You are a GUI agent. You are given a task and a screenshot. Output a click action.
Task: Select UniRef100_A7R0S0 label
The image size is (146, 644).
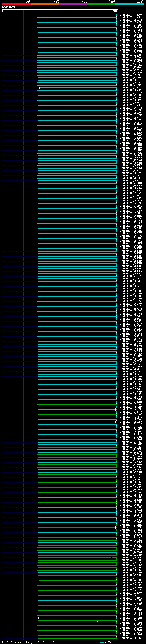[x=131, y=115]
